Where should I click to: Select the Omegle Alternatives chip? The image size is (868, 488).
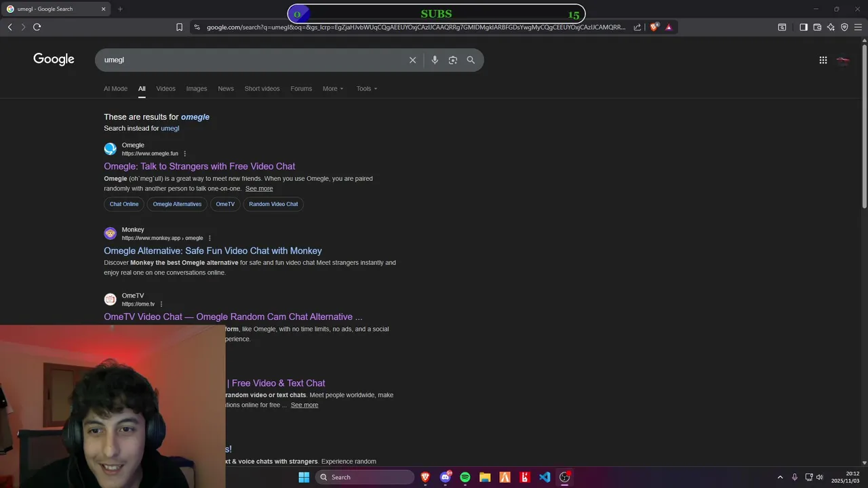point(177,204)
